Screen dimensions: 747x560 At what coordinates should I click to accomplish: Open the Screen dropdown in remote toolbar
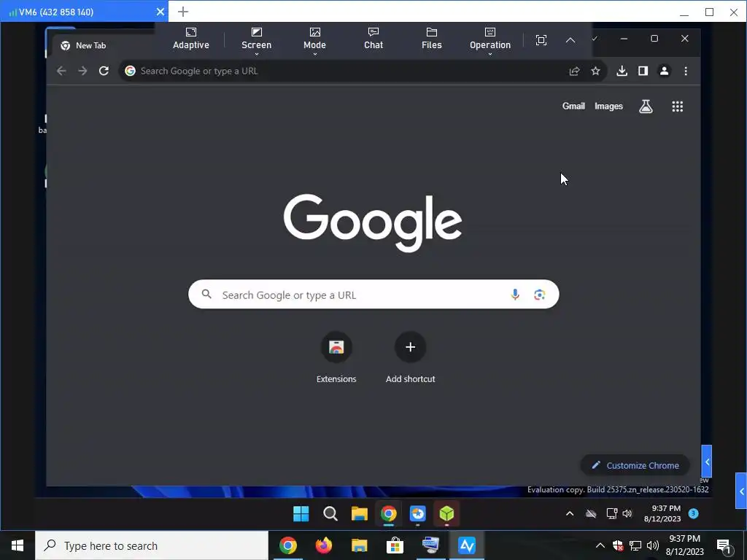256,40
